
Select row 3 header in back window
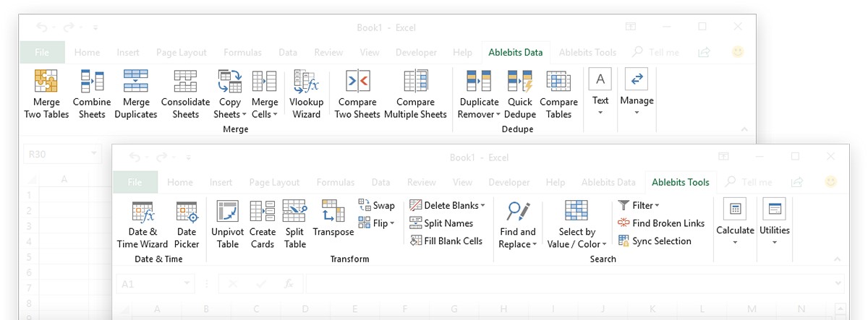point(28,227)
